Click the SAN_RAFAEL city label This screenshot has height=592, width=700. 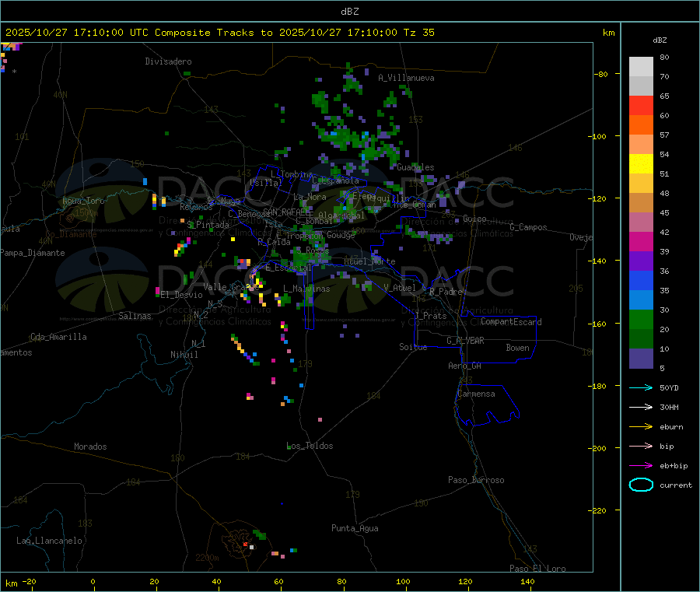pyautogui.click(x=288, y=212)
